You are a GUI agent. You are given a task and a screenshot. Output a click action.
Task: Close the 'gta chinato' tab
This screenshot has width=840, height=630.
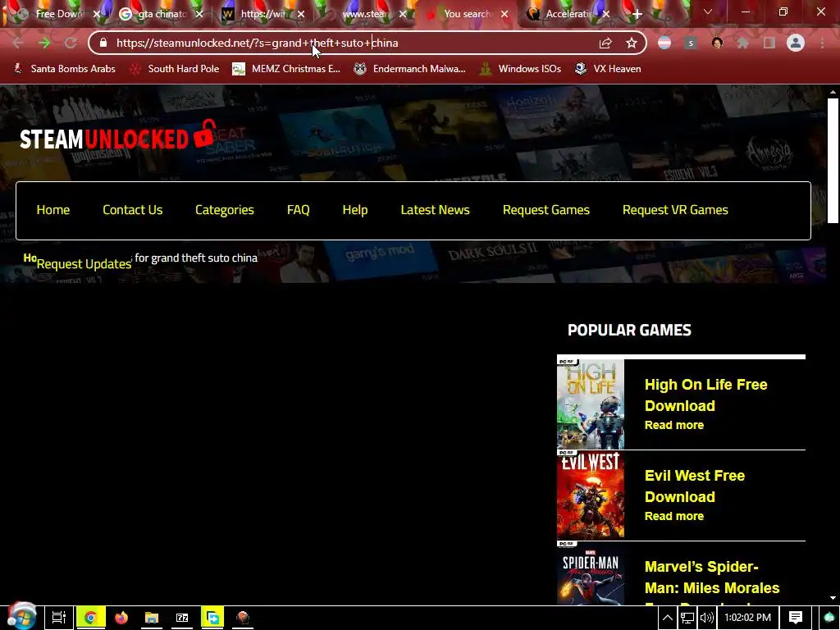[199, 14]
